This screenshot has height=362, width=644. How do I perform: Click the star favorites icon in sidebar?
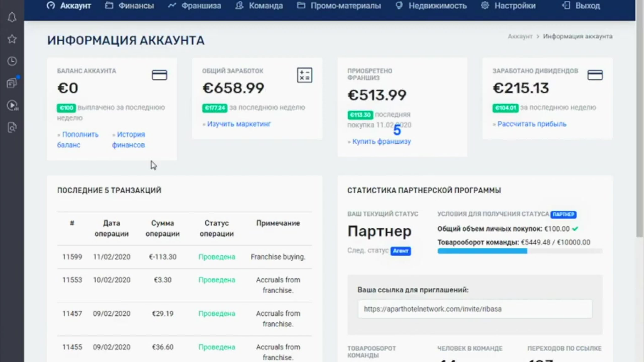pos(12,39)
